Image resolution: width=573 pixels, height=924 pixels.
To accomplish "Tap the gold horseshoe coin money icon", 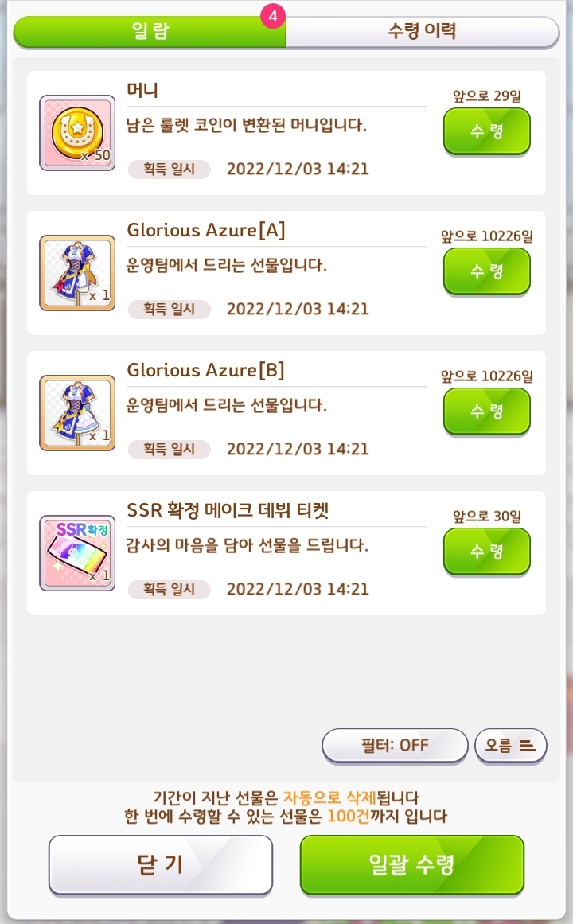I will 77,133.
